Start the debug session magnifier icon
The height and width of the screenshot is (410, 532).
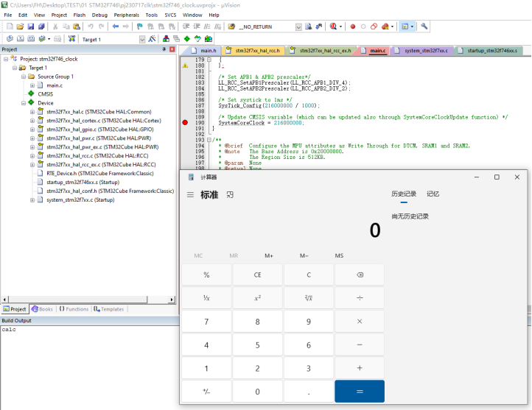click(x=334, y=26)
